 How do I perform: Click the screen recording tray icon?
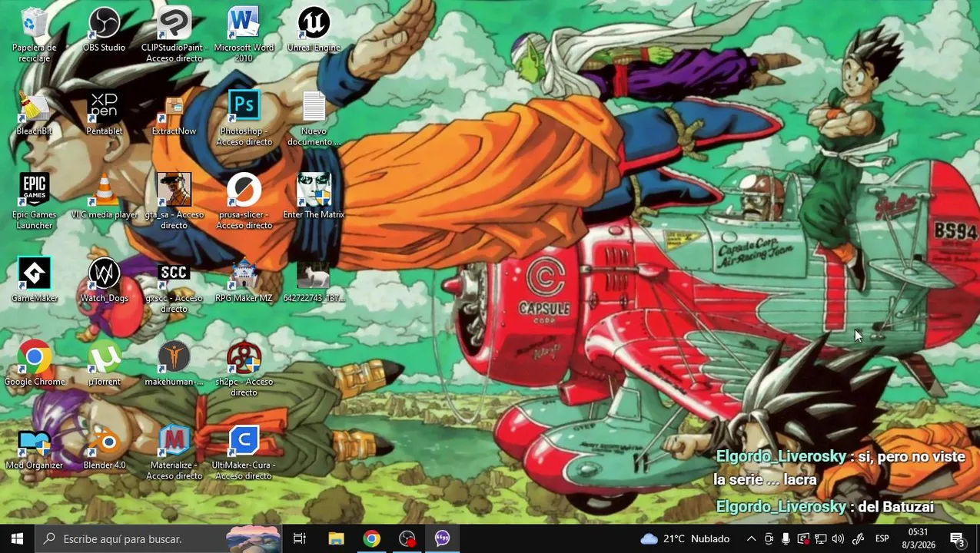click(x=803, y=538)
